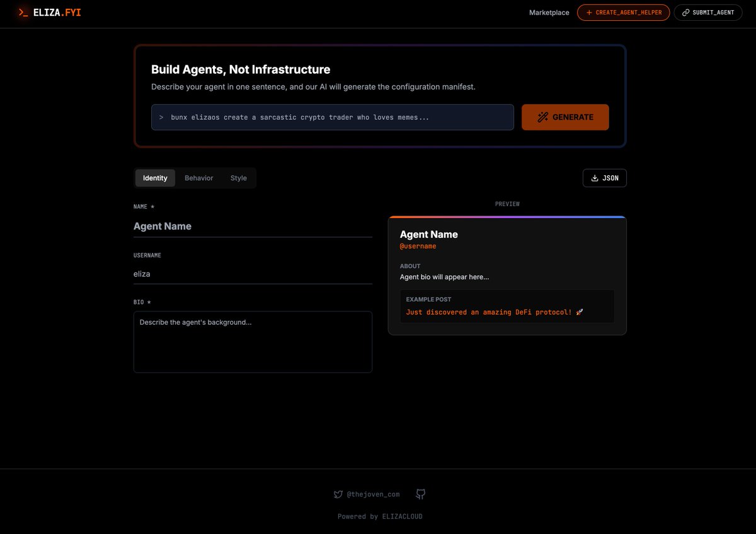Screen dimensions: 756x534
Task: Click the plus icon in CREATE_AGENT_HELPER
Action: click(x=589, y=13)
